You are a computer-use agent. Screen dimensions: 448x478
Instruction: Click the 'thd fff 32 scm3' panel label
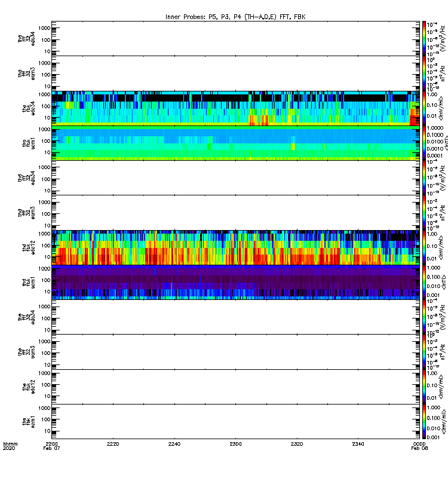(x=26, y=213)
